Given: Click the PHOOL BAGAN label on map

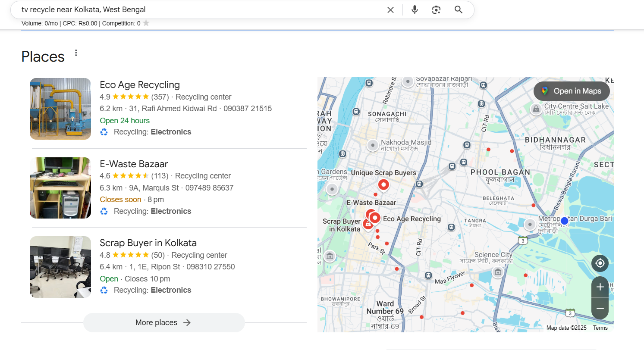Looking at the screenshot, I should click(x=500, y=172).
